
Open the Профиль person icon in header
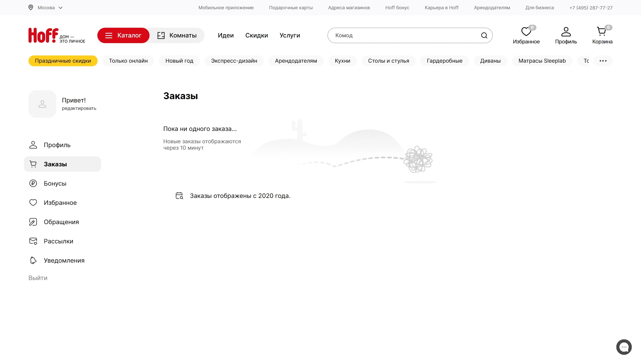(566, 32)
